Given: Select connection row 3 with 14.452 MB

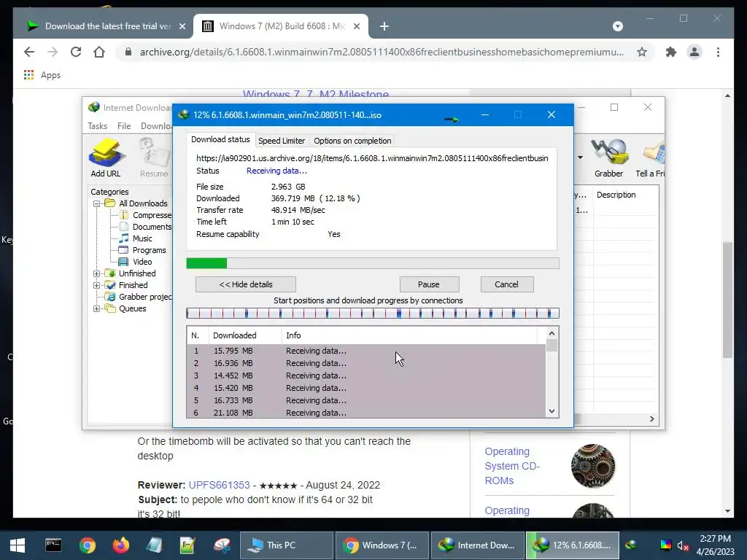Looking at the screenshot, I should click(x=366, y=376).
